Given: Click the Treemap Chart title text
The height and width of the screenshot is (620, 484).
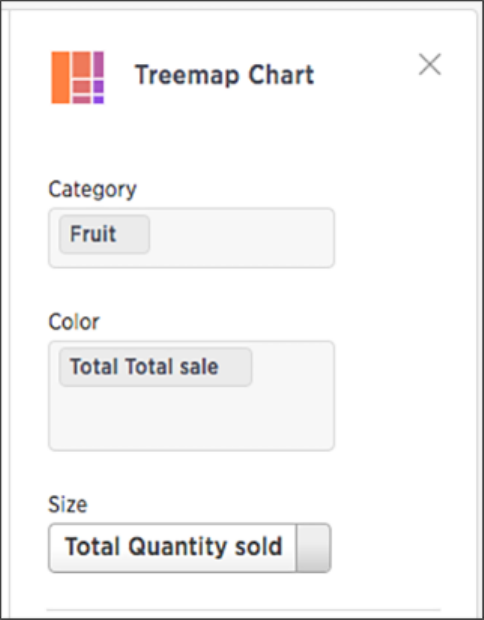Looking at the screenshot, I should (225, 75).
